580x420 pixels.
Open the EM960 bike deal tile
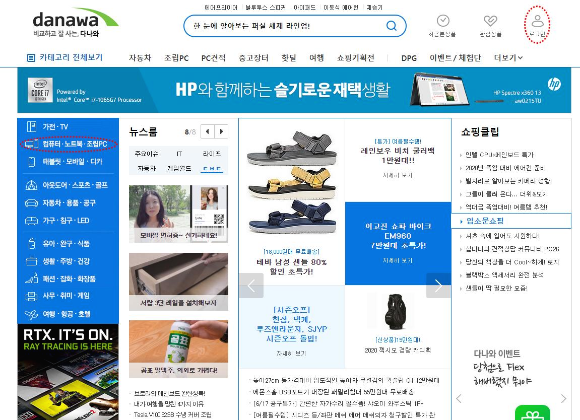point(398,243)
